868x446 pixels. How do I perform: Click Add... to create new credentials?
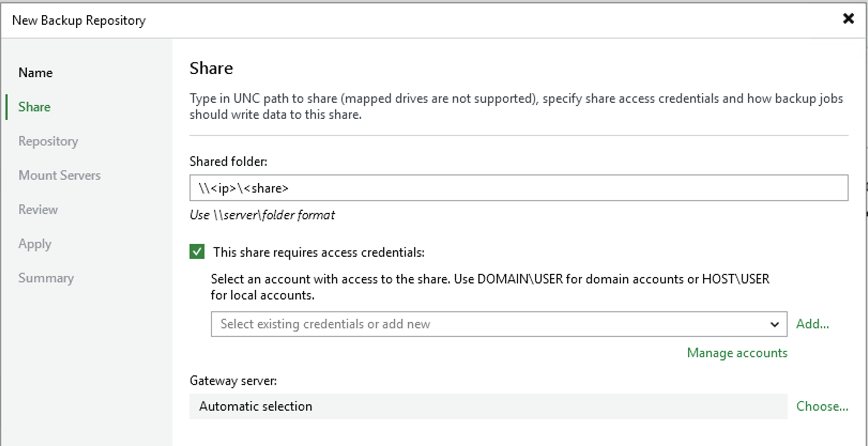[x=812, y=324]
